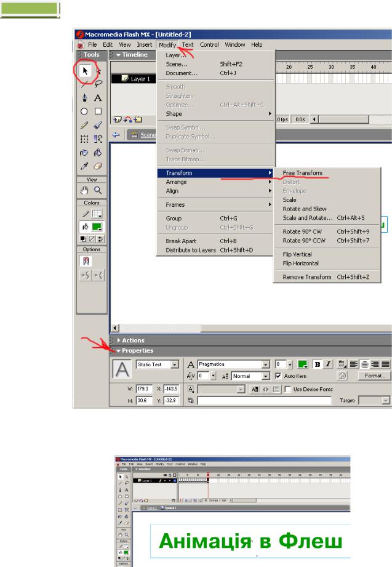The height and width of the screenshot is (567, 392).
Task: Open the Normal character position dropdown
Action: pyautogui.click(x=266, y=376)
